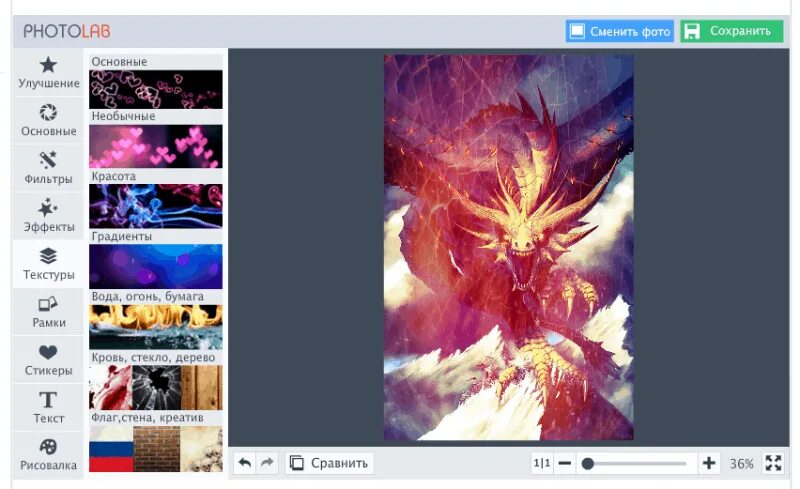The image size is (800, 489).
Task: Click the zoom out minus button
Action: tap(565, 463)
